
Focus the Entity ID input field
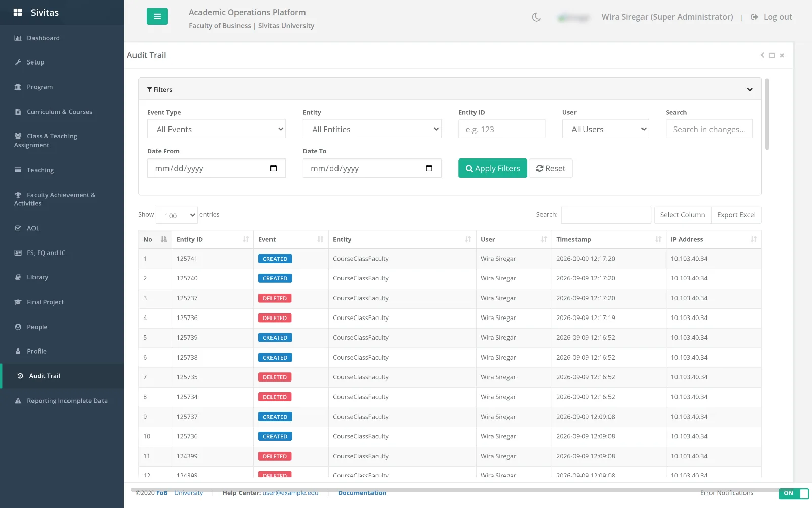501,129
